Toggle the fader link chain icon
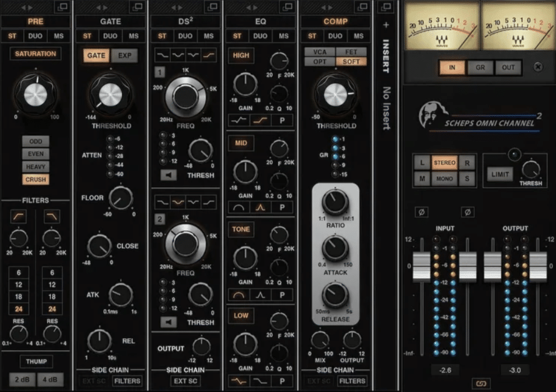556x392 pixels. point(481,384)
